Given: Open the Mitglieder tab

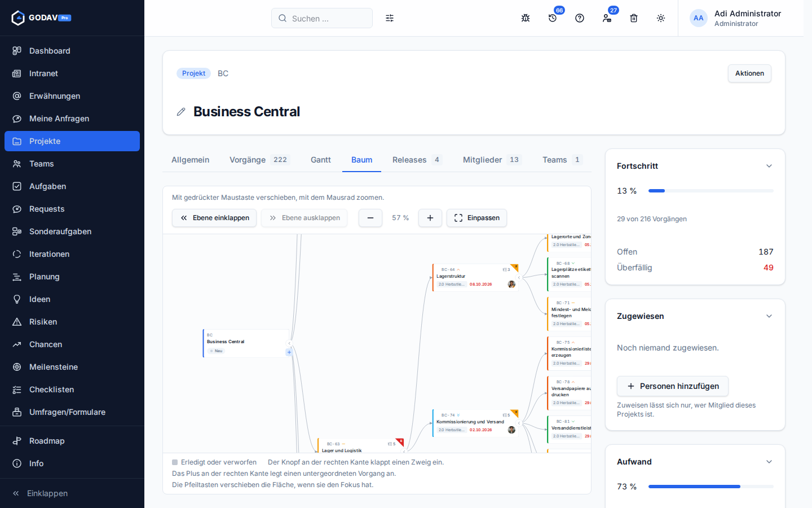Looking at the screenshot, I should [492, 160].
